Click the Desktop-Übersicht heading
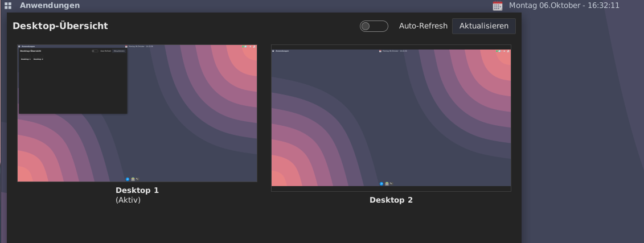The image size is (644, 243). coord(60,26)
